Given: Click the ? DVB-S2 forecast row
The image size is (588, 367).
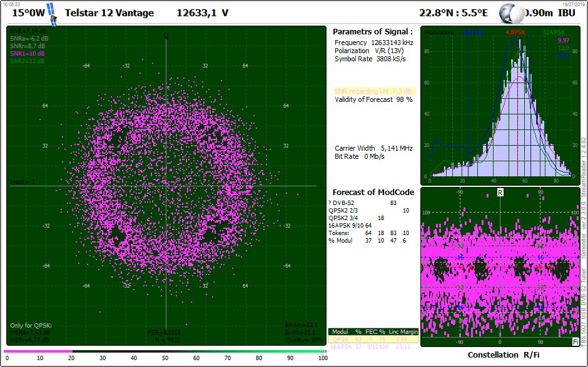Looking at the screenshot, I should click(x=362, y=203).
